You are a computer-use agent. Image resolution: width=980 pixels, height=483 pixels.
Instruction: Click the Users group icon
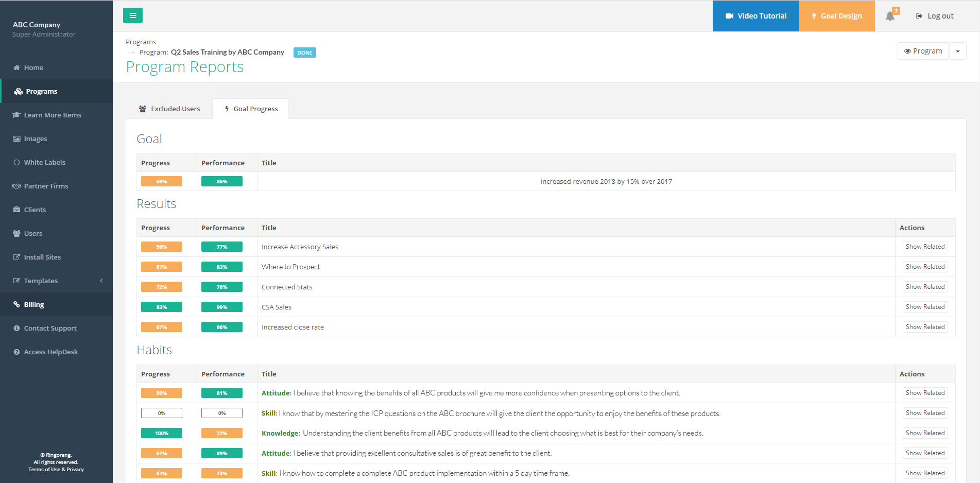click(x=16, y=233)
